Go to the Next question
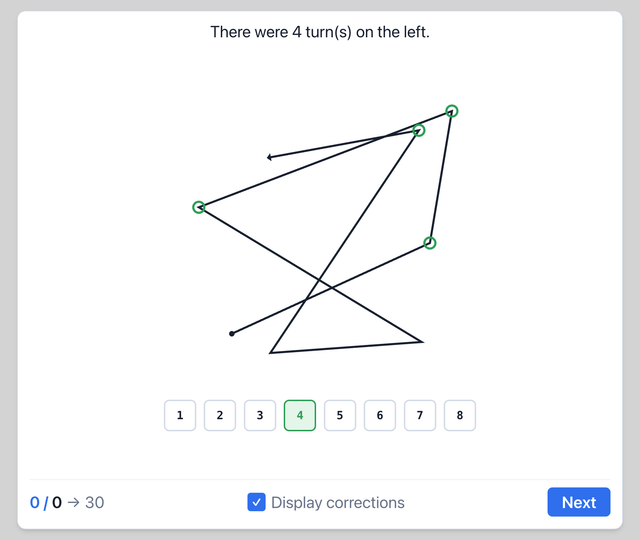The height and width of the screenshot is (540, 640). 579,502
